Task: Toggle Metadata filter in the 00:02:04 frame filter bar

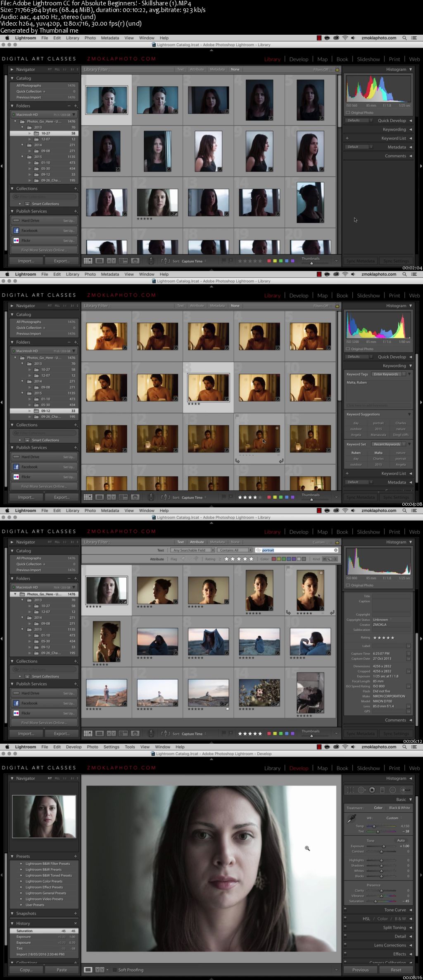Action: click(217, 69)
